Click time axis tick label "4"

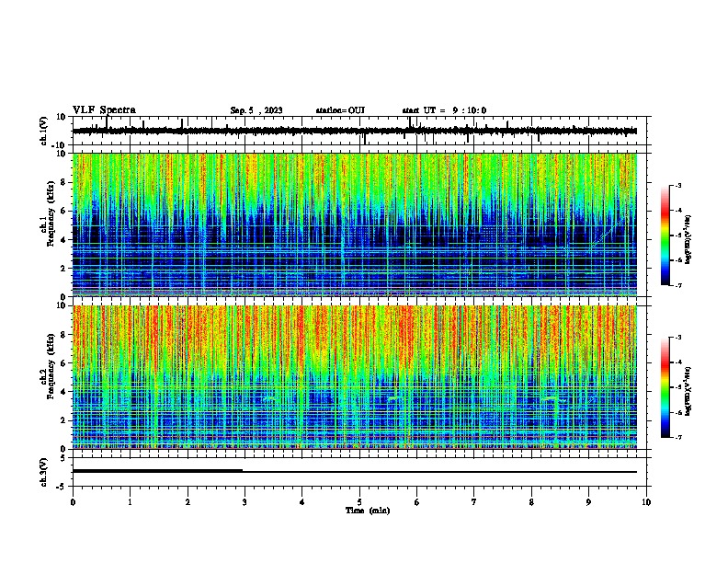click(x=301, y=502)
